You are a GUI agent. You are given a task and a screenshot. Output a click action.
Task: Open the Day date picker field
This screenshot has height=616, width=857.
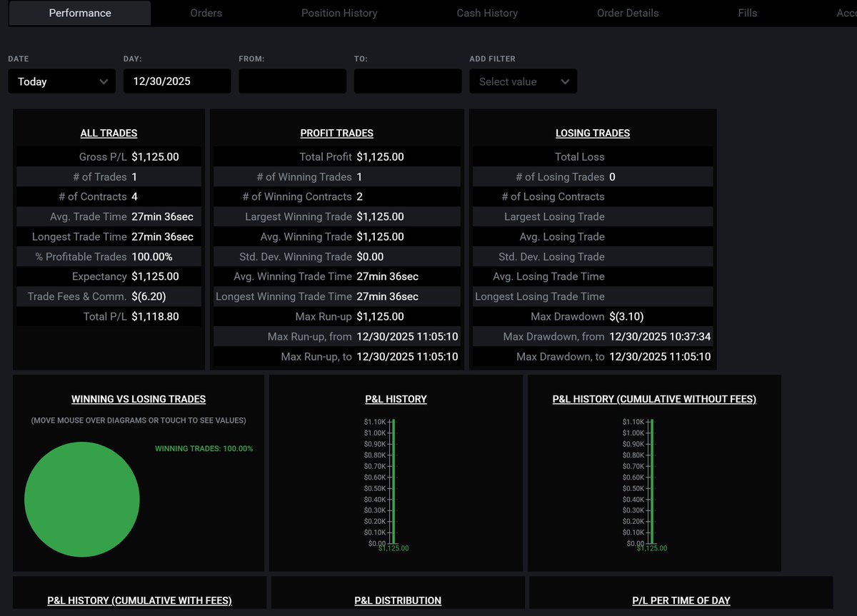click(176, 81)
